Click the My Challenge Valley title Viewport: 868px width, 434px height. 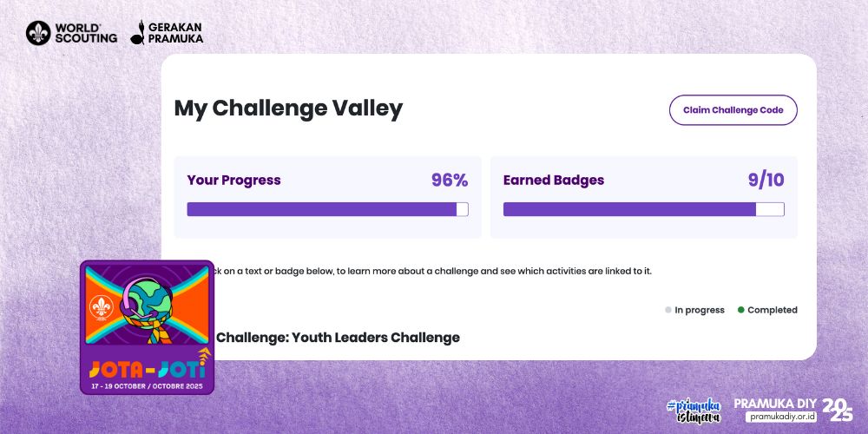[288, 108]
